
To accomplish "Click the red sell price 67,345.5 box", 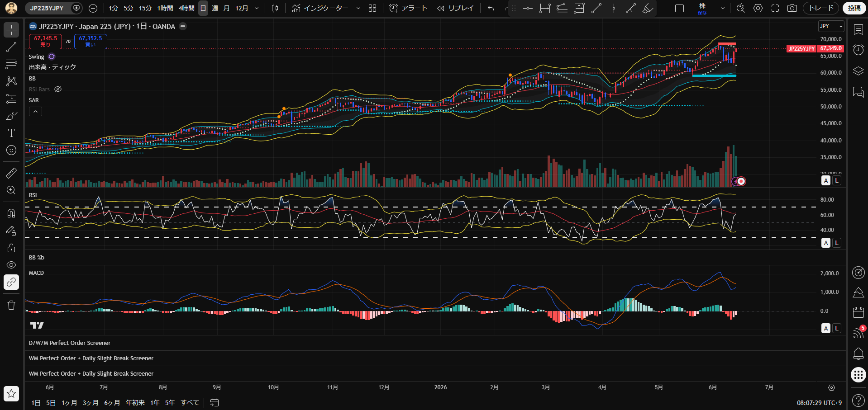I will pyautogui.click(x=45, y=42).
